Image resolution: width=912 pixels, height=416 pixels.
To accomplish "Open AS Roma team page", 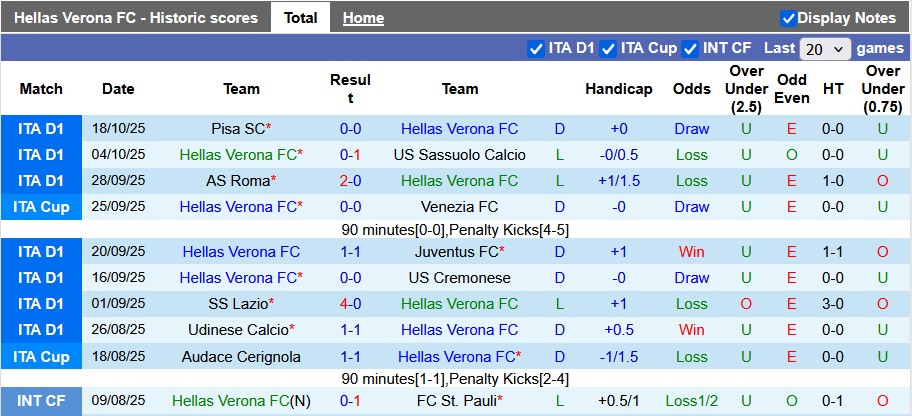I will 238,181.
